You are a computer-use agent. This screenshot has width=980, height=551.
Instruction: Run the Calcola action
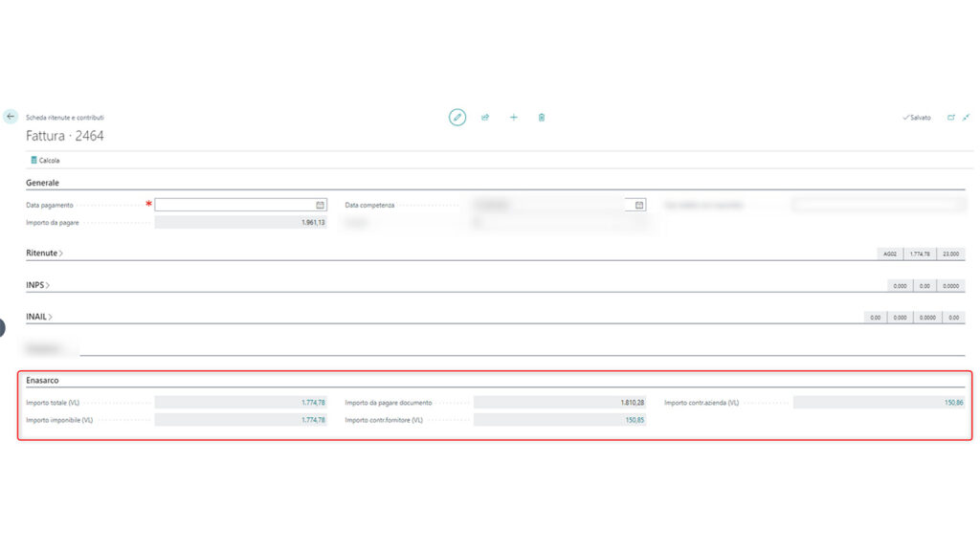tap(47, 160)
